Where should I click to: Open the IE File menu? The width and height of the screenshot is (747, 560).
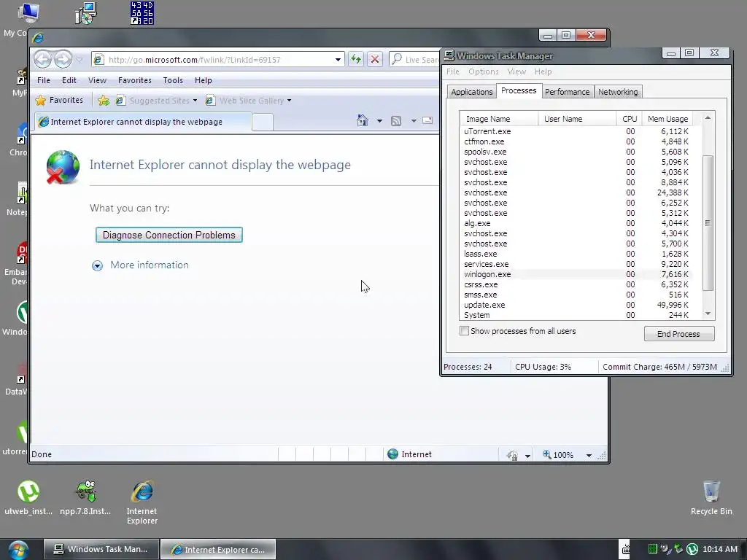pyautogui.click(x=43, y=80)
